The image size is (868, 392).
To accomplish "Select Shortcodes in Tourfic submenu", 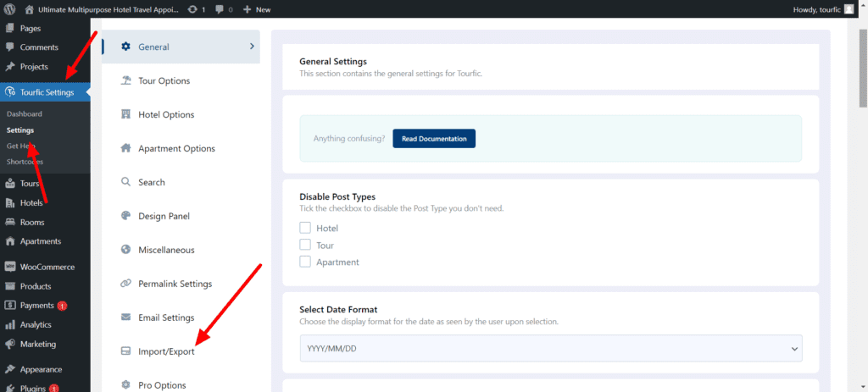I will (25, 162).
